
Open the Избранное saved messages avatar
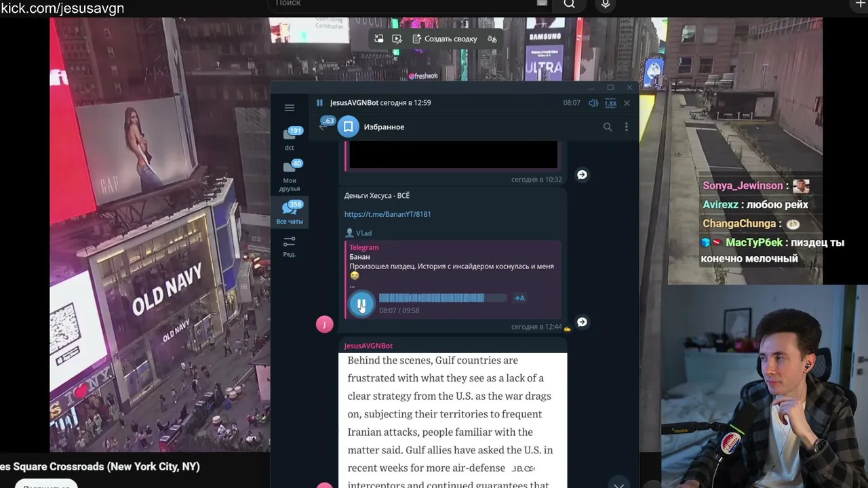(348, 127)
